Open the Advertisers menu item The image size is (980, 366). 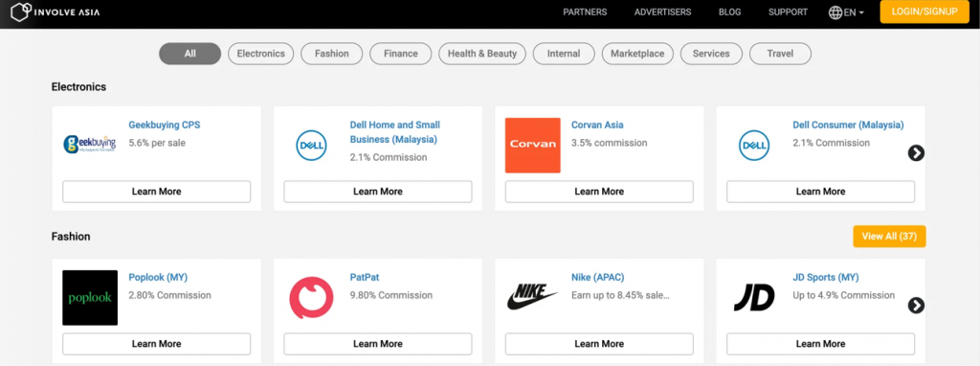(x=662, y=11)
